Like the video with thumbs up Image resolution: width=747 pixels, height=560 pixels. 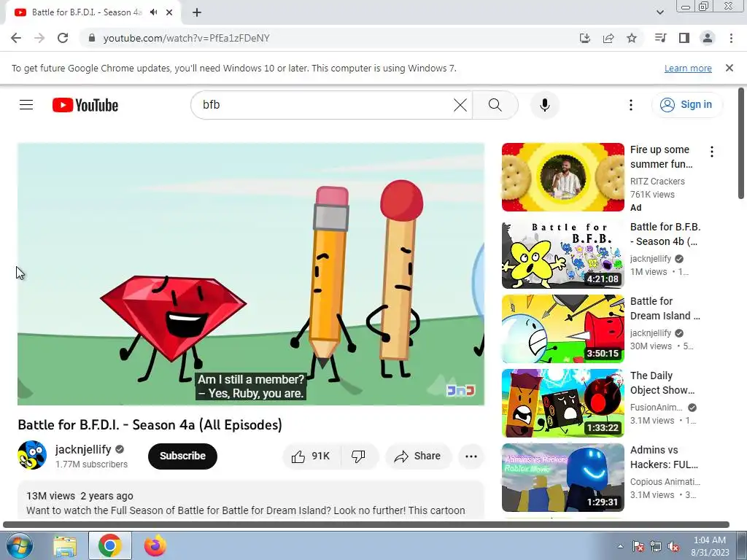click(x=311, y=456)
